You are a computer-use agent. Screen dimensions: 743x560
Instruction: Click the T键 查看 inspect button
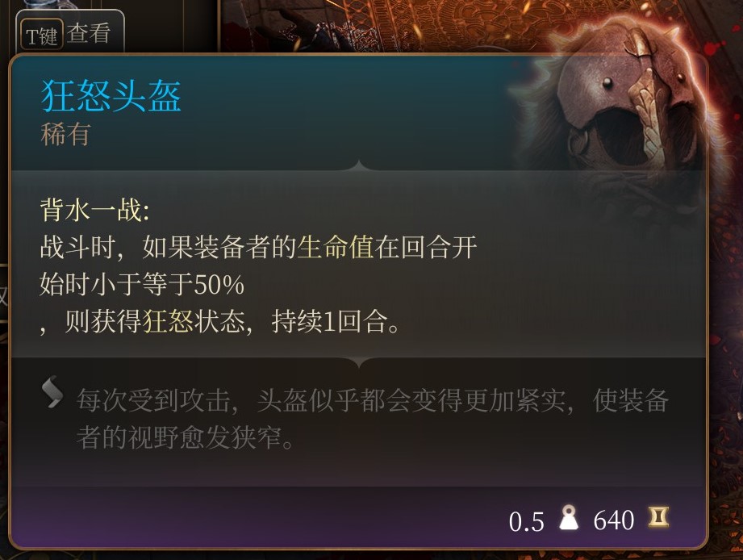pyautogui.click(x=70, y=33)
